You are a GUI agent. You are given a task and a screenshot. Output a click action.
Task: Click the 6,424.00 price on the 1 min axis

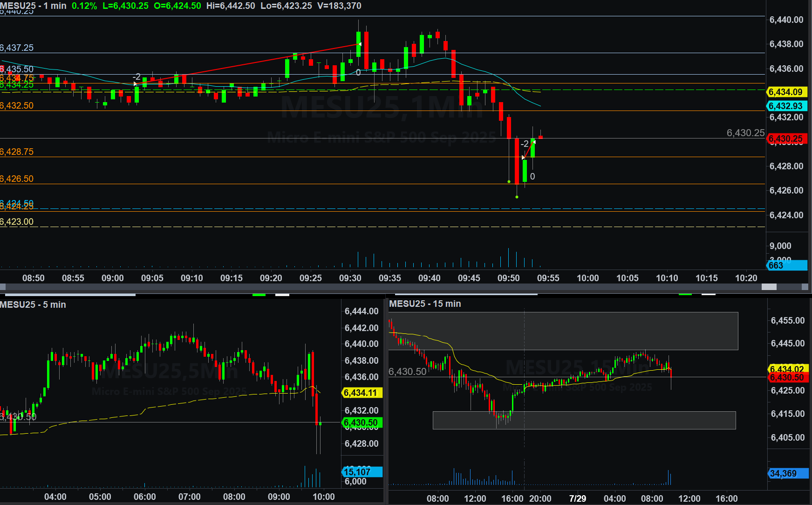pos(786,215)
